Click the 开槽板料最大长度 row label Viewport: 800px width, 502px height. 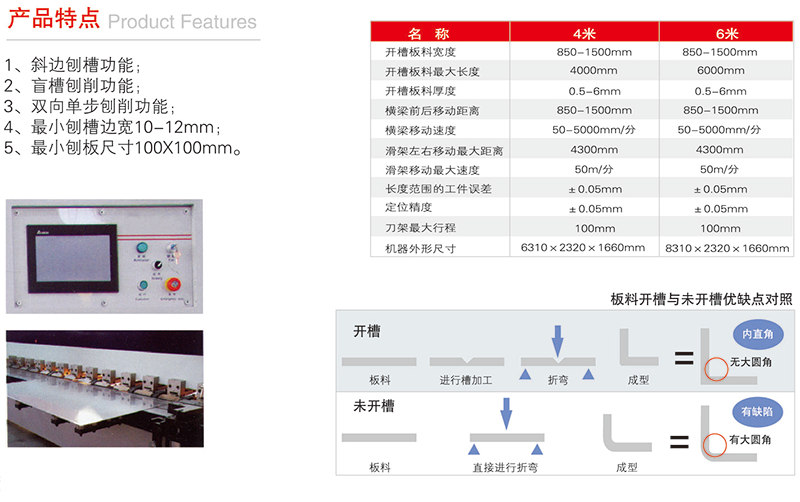tap(432, 72)
